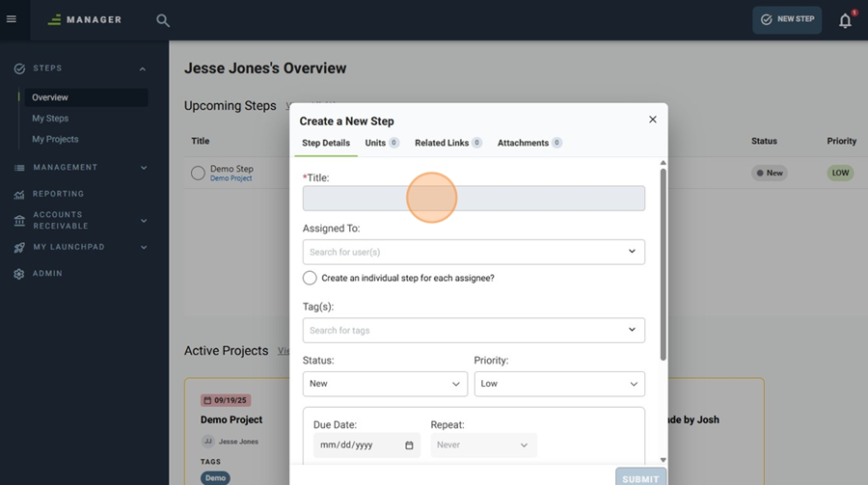Image resolution: width=868 pixels, height=485 pixels.
Task: Click the My Launchpad rocket icon
Action: point(19,248)
